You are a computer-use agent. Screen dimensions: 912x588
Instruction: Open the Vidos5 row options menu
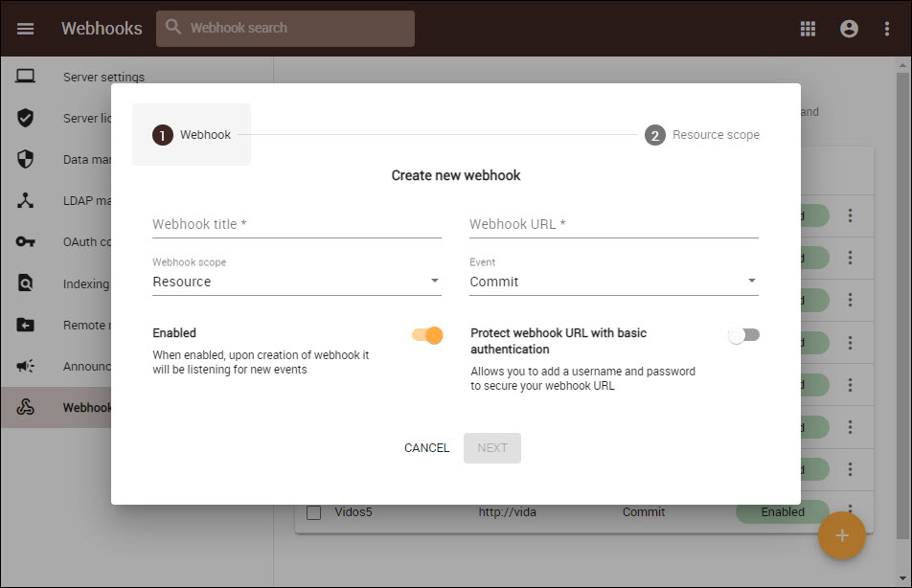850,512
